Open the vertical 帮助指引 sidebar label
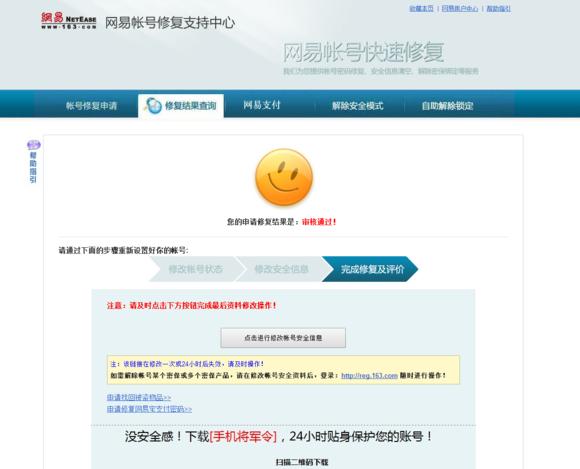Image resolution: width=580 pixels, height=469 pixels. (33, 167)
